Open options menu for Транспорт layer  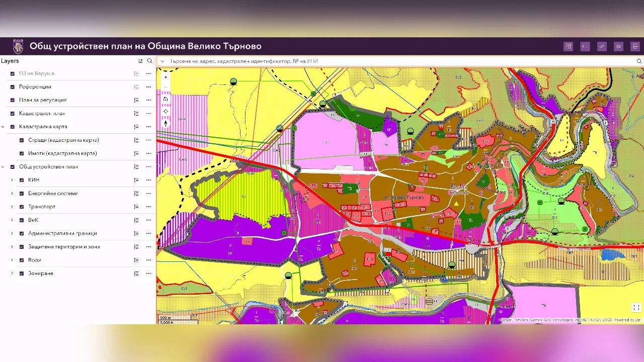coord(148,207)
